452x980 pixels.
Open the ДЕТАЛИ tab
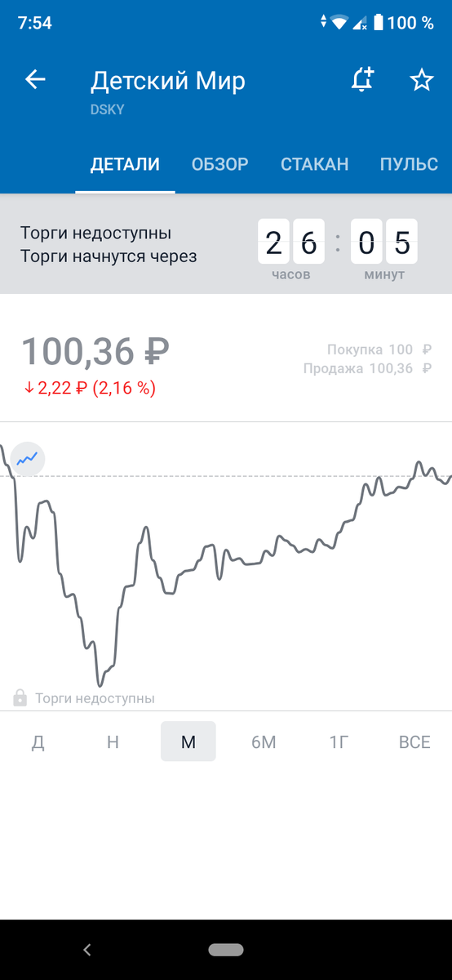pos(125,164)
